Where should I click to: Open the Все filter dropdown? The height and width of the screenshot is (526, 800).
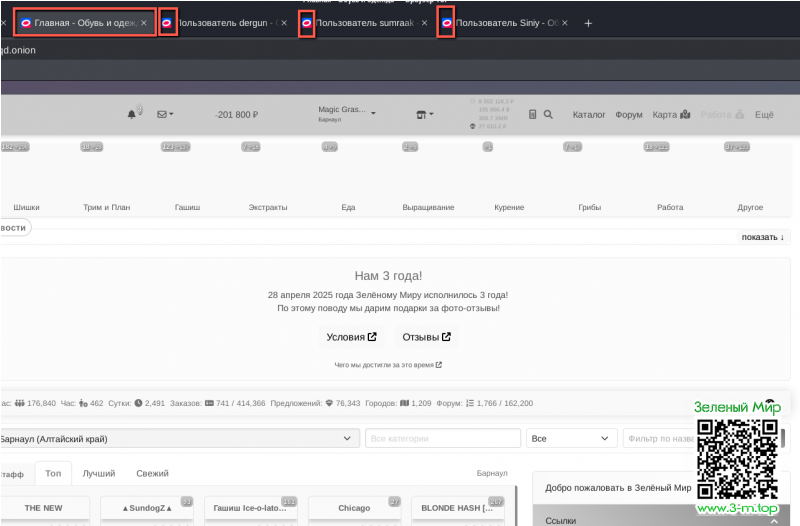[x=572, y=438]
